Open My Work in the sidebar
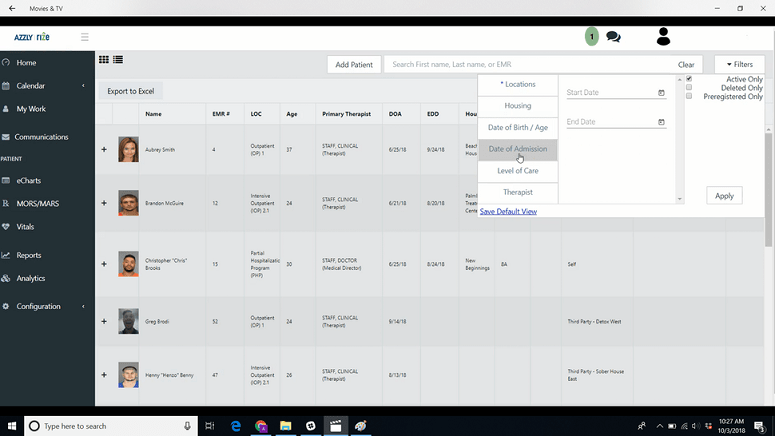Image resolution: width=775 pixels, height=436 pixels. tap(31, 109)
